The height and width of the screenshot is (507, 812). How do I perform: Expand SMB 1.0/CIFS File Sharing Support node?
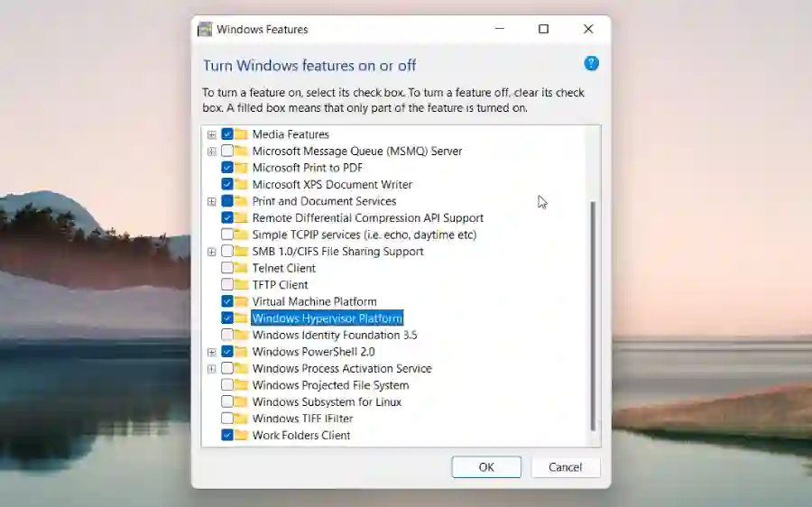pos(212,252)
